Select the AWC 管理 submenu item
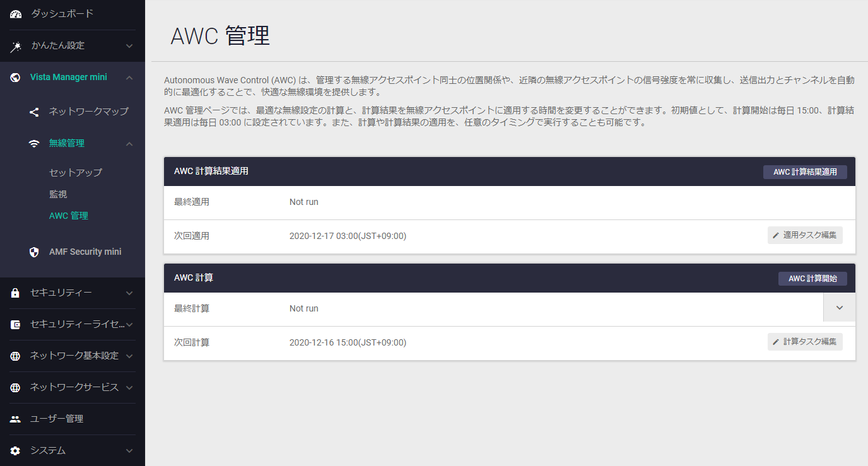This screenshot has width=868, height=466. pyautogui.click(x=69, y=216)
